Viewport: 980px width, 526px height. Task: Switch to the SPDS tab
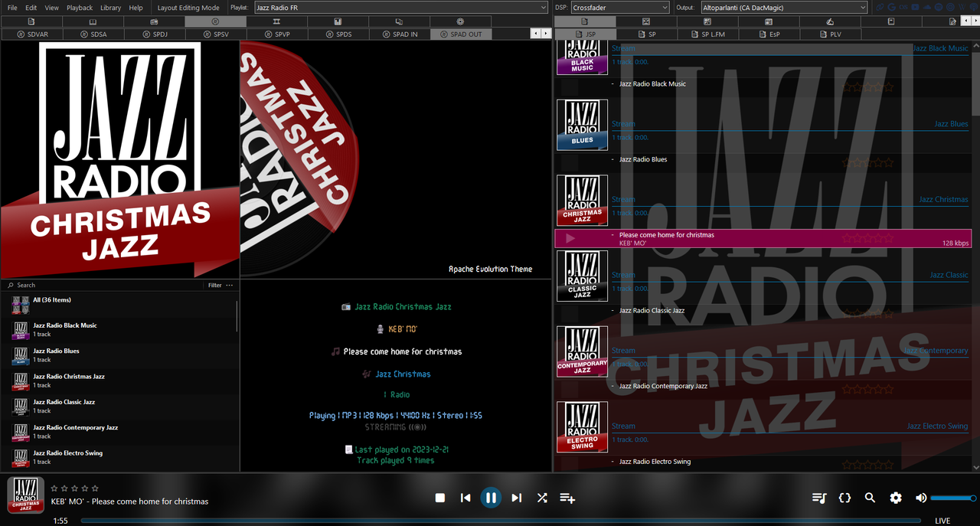click(338, 34)
